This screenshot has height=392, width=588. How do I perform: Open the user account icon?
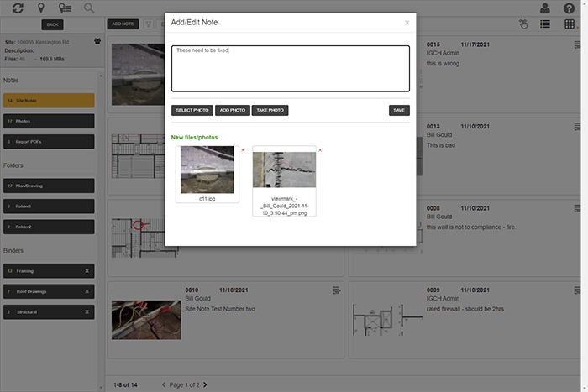(545, 8)
